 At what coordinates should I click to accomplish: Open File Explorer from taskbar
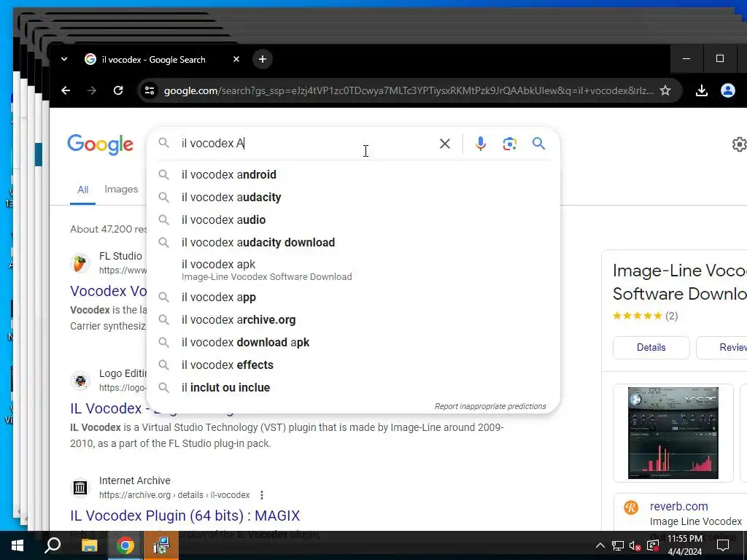(x=89, y=545)
